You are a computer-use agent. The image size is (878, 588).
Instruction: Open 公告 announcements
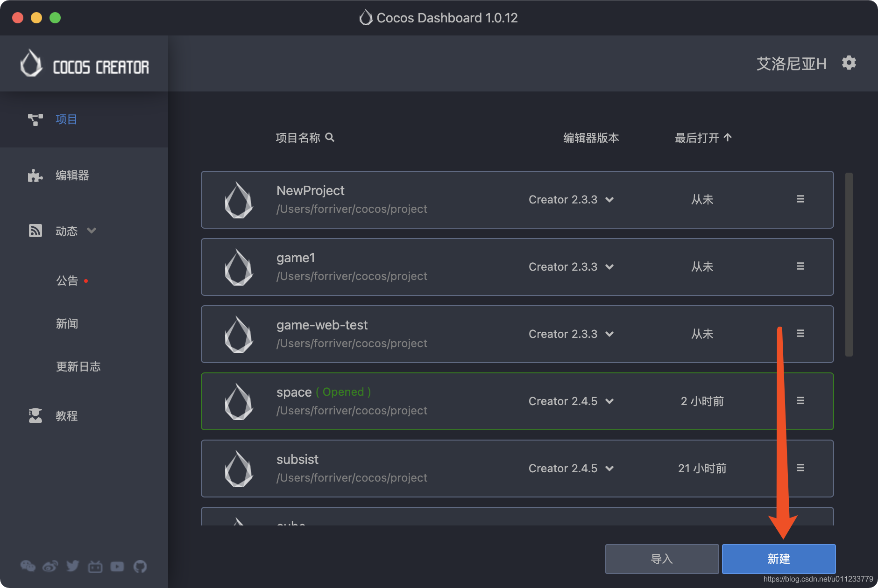click(x=67, y=280)
